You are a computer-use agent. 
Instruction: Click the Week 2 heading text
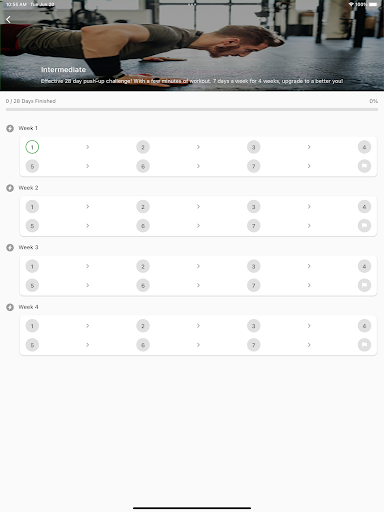click(28, 188)
